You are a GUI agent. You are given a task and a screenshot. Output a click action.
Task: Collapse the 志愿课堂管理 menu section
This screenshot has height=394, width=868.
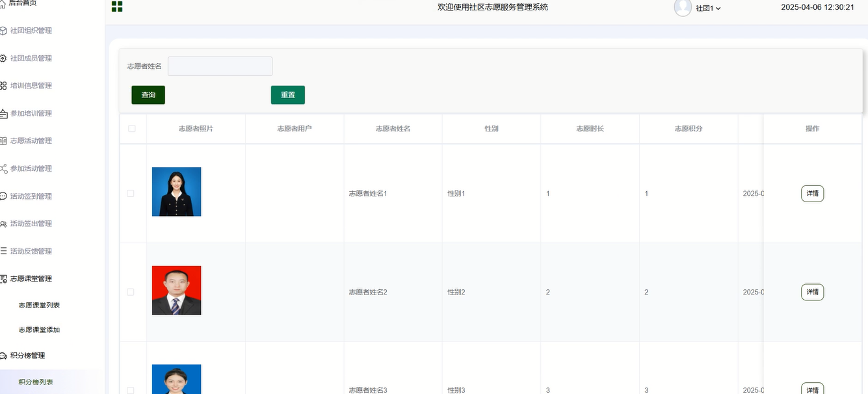pyautogui.click(x=31, y=279)
